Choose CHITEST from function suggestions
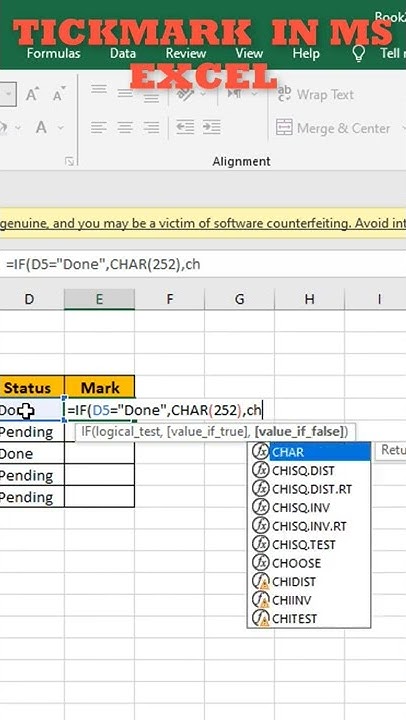This screenshot has width=406, height=720. [310, 619]
